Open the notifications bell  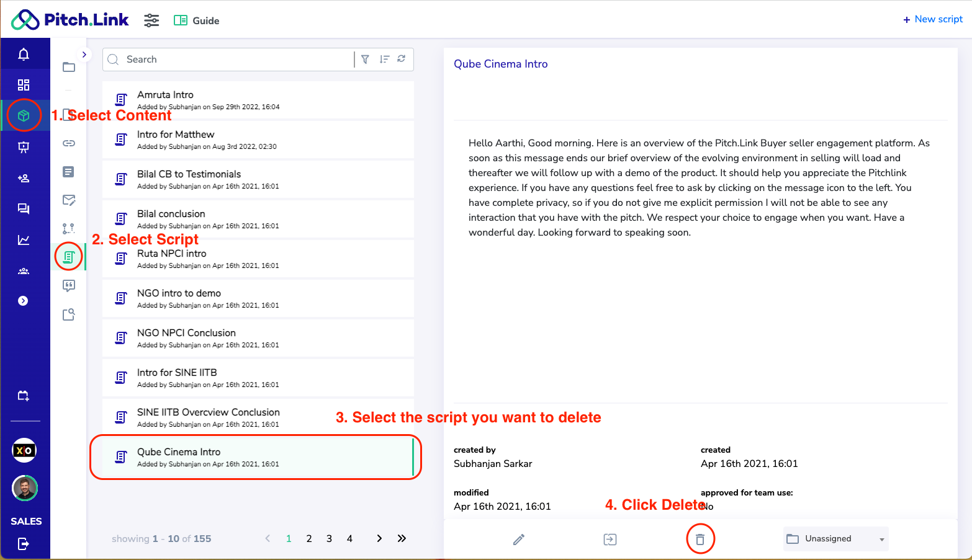point(24,55)
